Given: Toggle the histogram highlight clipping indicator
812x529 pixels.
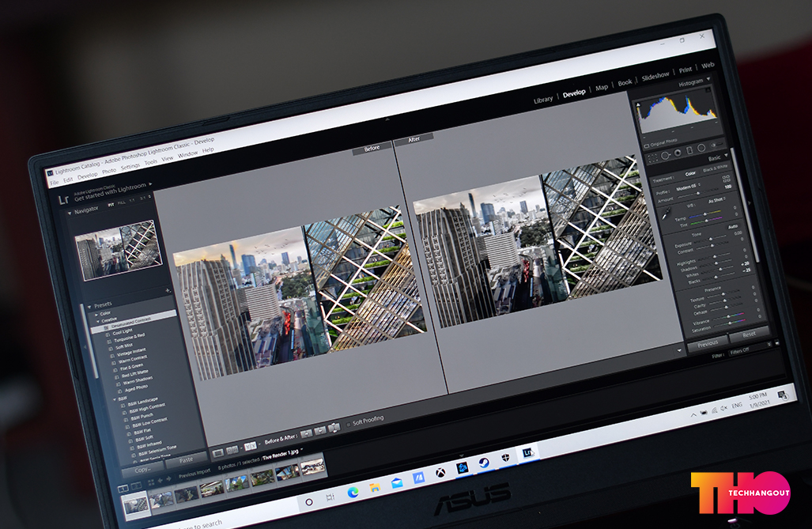Looking at the screenshot, I should point(708,91).
